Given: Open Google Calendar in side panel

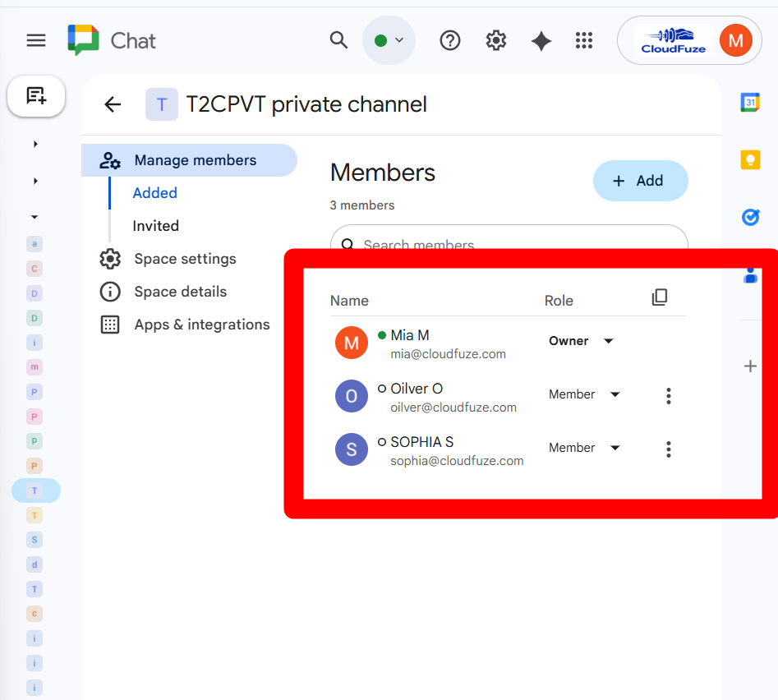Looking at the screenshot, I should pyautogui.click(x=750, y=103).
